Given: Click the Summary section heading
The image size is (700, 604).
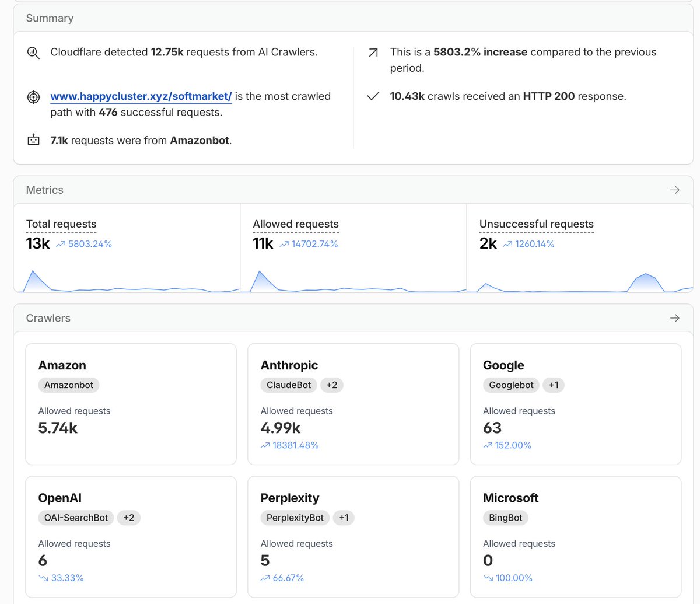Looking at the screenshot, I should [x=50, y=18].
